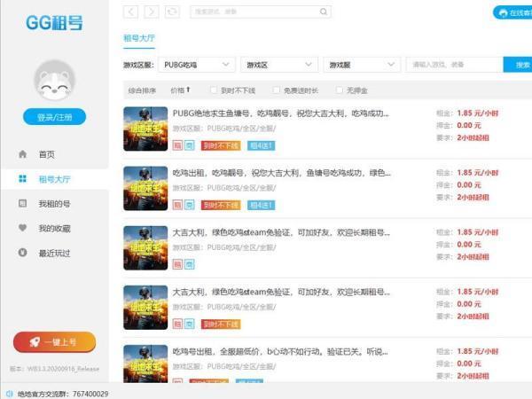Sort listings by 价格 price

click(180, 90)
